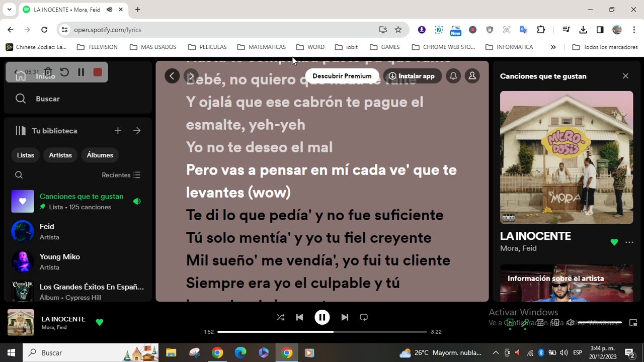Screen dimensions: 644x362
Task: Skip to the next track
Action: (345, 317)
